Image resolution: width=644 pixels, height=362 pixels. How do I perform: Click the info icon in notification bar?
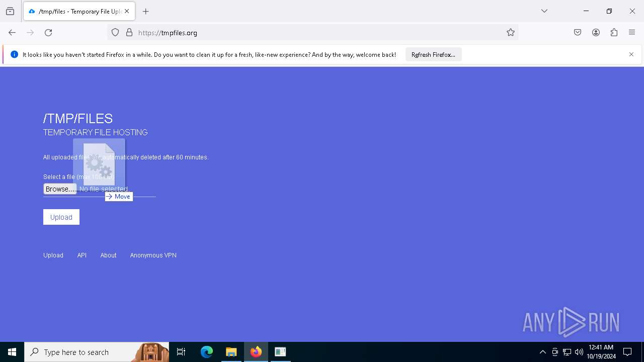[x=14, y=54]
